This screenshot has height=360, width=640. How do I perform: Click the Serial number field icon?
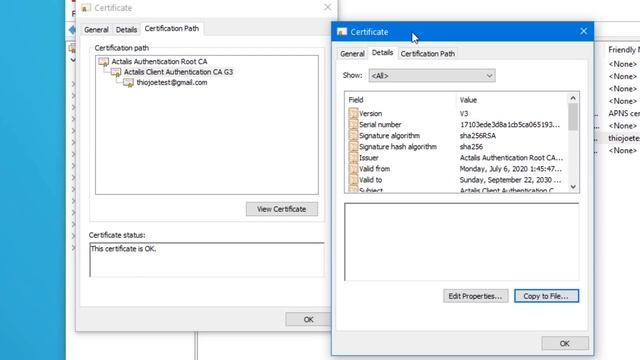(353, 124)
